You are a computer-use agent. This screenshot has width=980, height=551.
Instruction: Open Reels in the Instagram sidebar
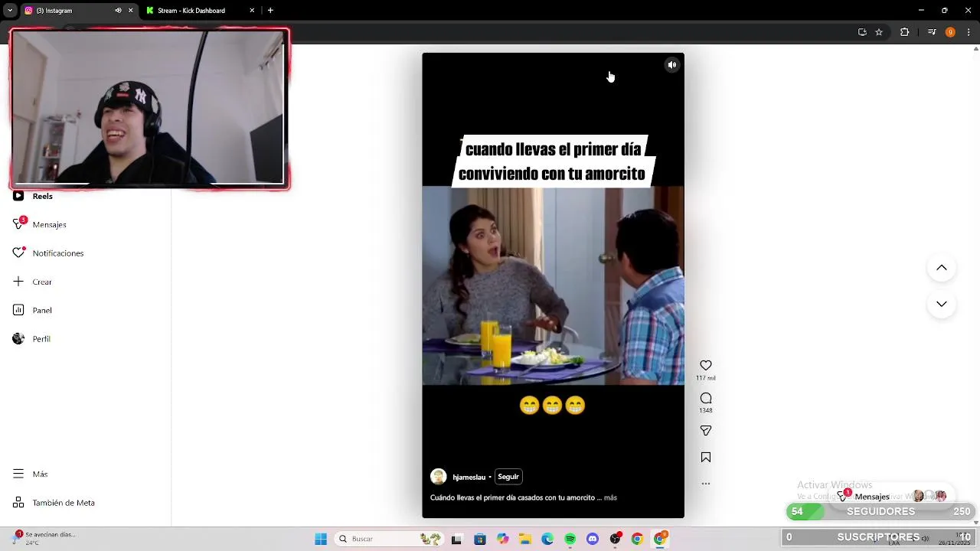(x=33, y=196)
